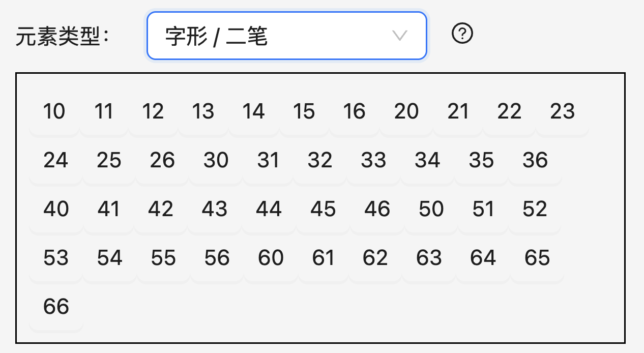Click element 66
The image size is (644, 353).
point(56,307)
